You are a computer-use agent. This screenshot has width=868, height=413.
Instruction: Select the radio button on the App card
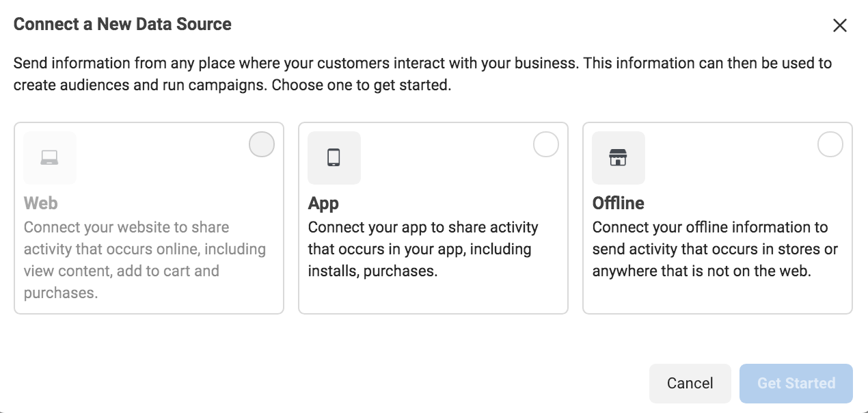(545, 144)
